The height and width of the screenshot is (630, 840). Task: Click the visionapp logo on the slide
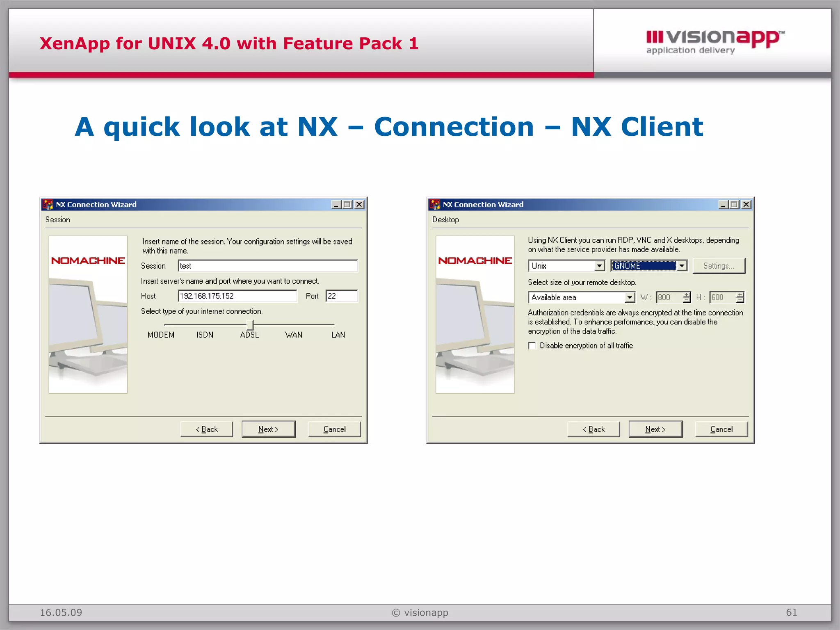coord(715,42)
